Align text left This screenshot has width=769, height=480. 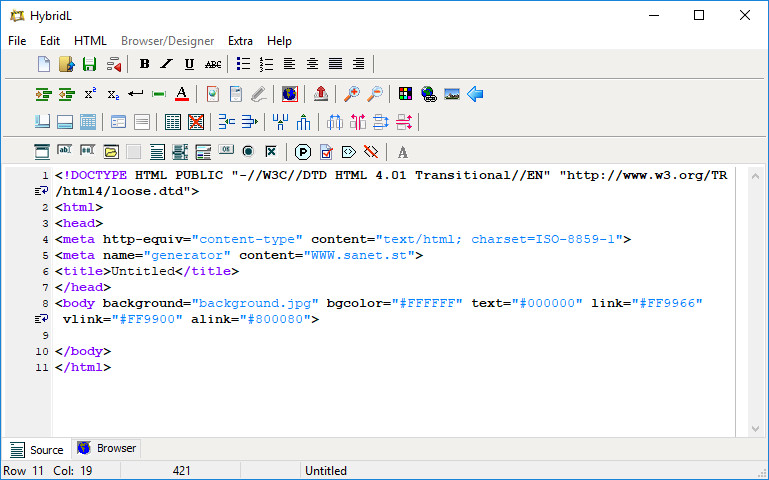point(289,64)
